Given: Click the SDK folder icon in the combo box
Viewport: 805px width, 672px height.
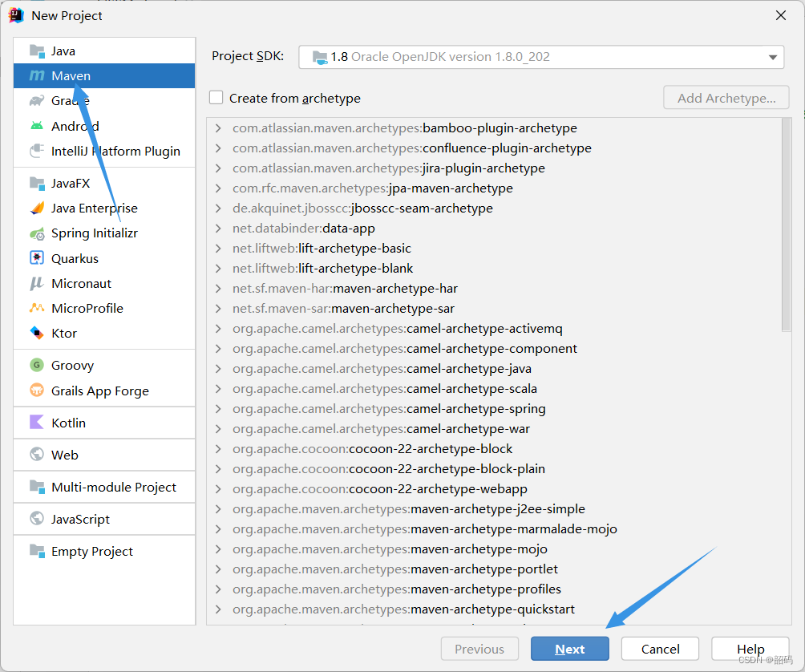Looking at the screenshot, I should click(x=320, y=57).
